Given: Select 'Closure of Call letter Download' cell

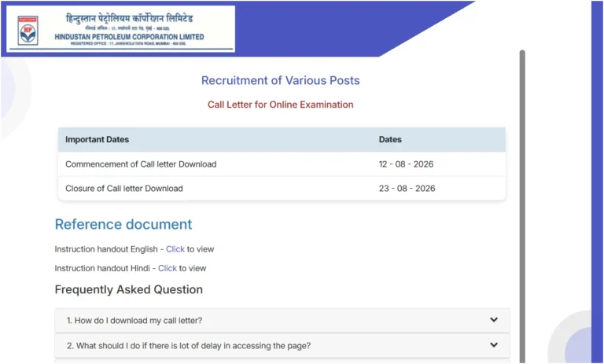Looking at the screenshot, I should 124,189.
